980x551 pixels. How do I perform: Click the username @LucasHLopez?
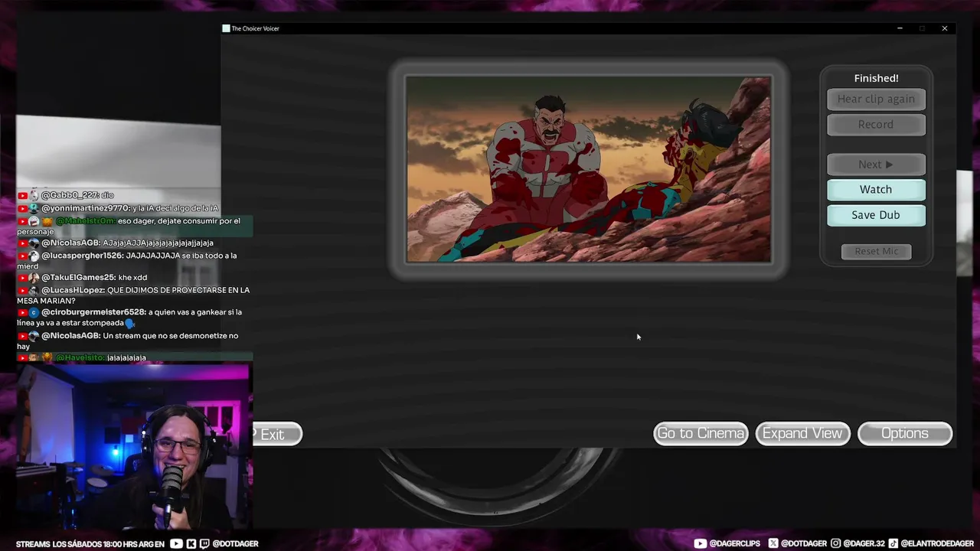[73, 291]
